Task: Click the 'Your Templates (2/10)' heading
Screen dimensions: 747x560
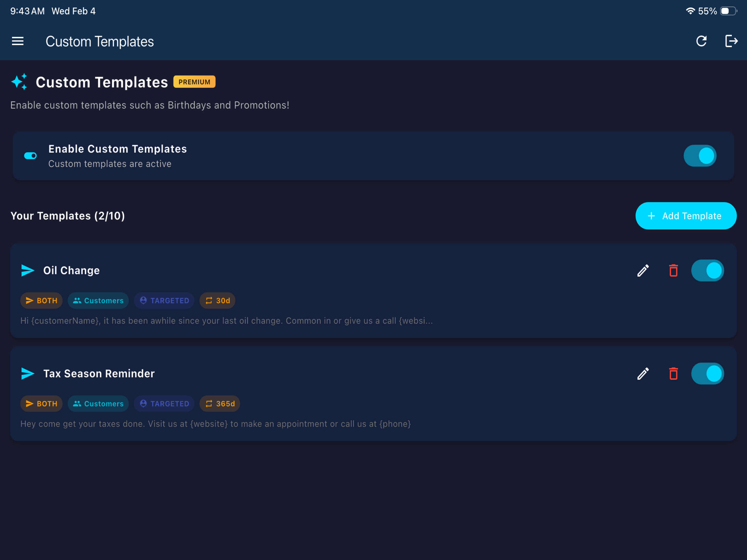Action: (x=68, y=216)
